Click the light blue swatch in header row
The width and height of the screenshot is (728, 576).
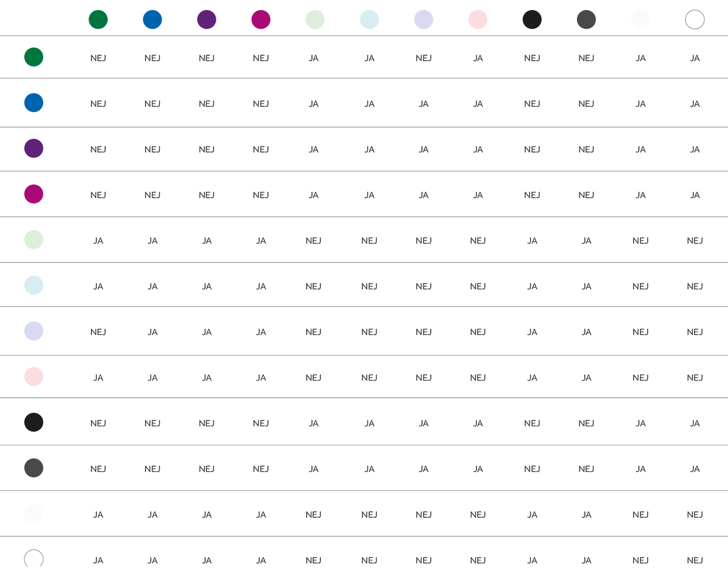pyautogui.click(x=369, y=20)
